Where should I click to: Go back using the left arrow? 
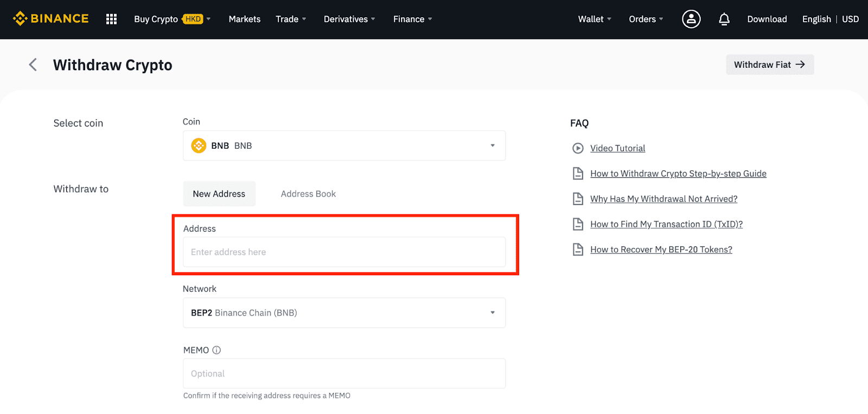(x=33, y=65)
